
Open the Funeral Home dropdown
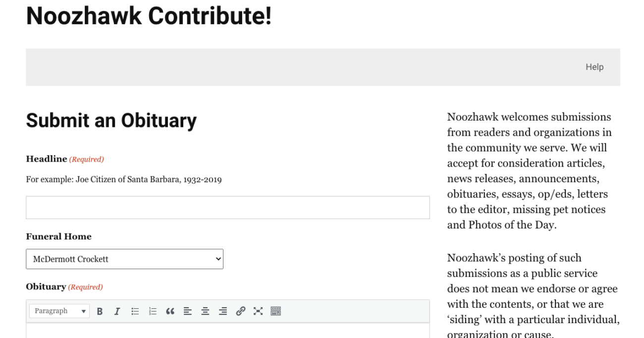pos(124,259)
